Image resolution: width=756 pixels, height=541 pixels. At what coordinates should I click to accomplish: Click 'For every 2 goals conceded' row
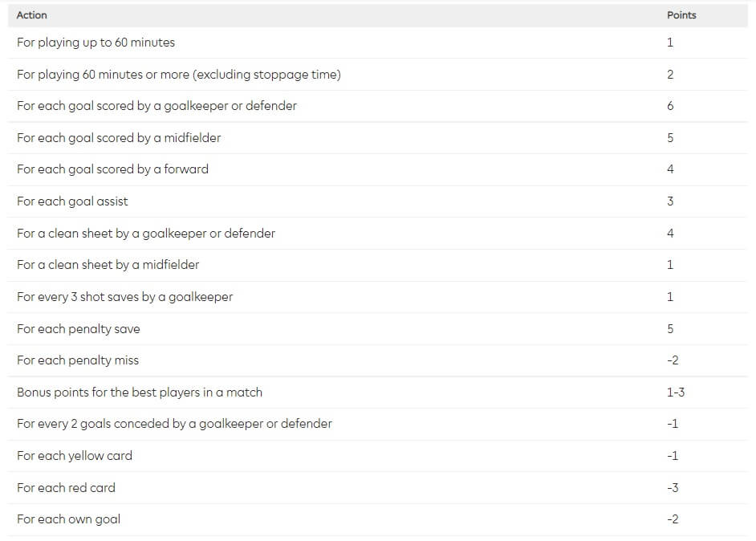(377, 424)
